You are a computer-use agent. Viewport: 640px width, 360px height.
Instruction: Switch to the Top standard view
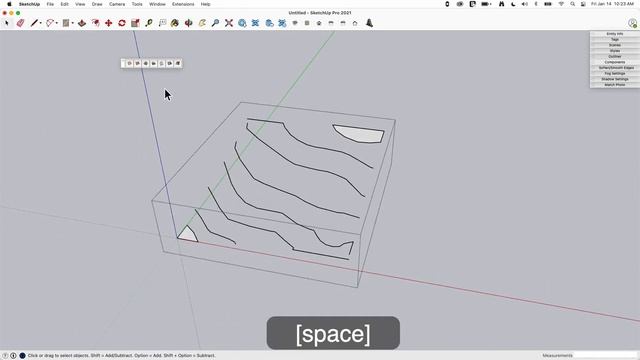point(307,23)
